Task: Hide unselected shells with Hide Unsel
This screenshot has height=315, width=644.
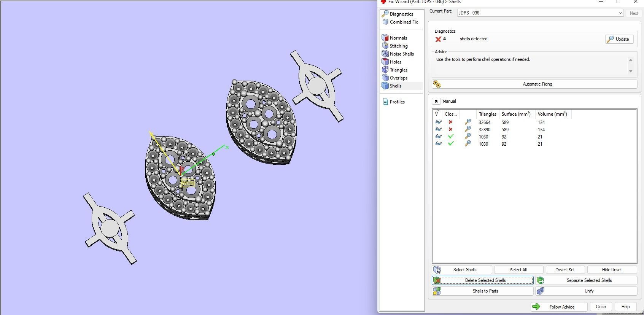Action: click(x=612, y=270)
